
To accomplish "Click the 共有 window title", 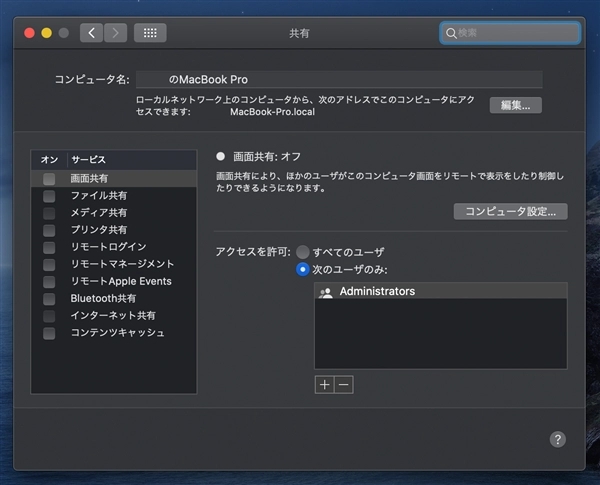I will coord(299,33).
